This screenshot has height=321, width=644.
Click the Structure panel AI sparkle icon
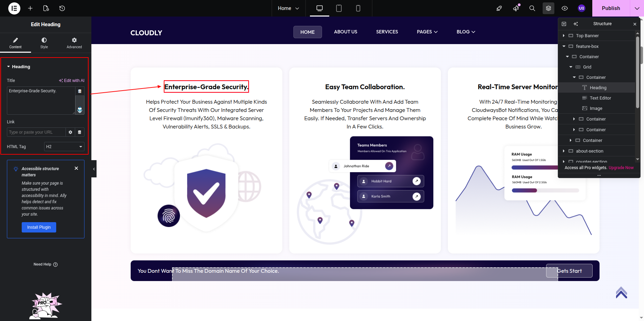tap(575, 24)
